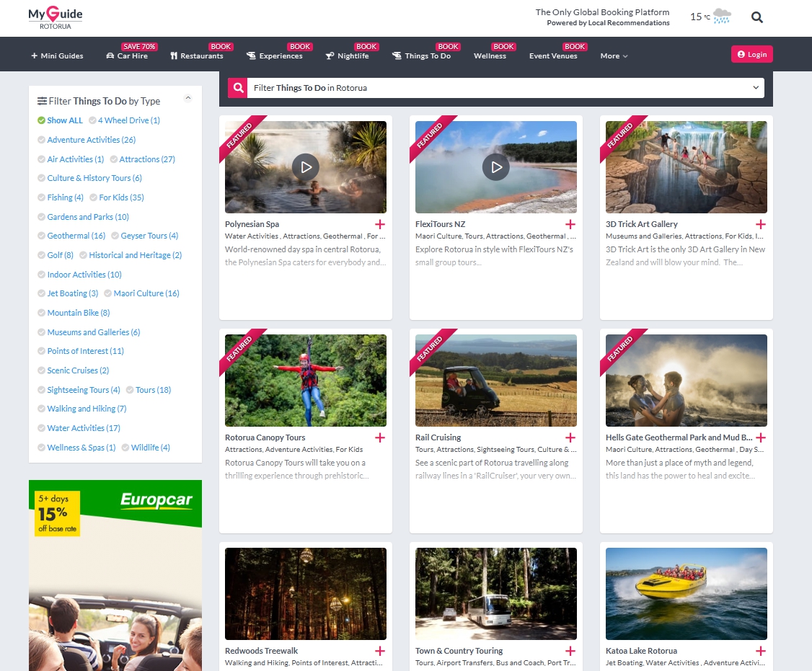
Task: Click the pink search icon in filter bar
Action: coord(238,88)
